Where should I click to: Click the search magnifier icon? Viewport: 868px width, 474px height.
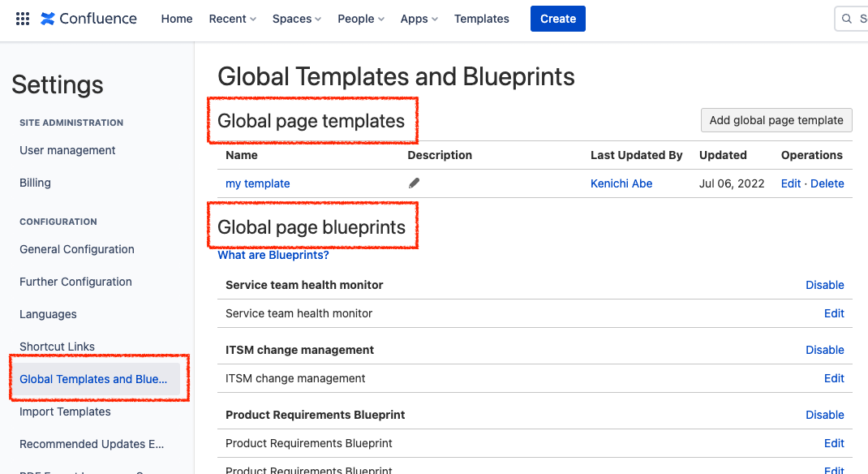pos(848,18)
